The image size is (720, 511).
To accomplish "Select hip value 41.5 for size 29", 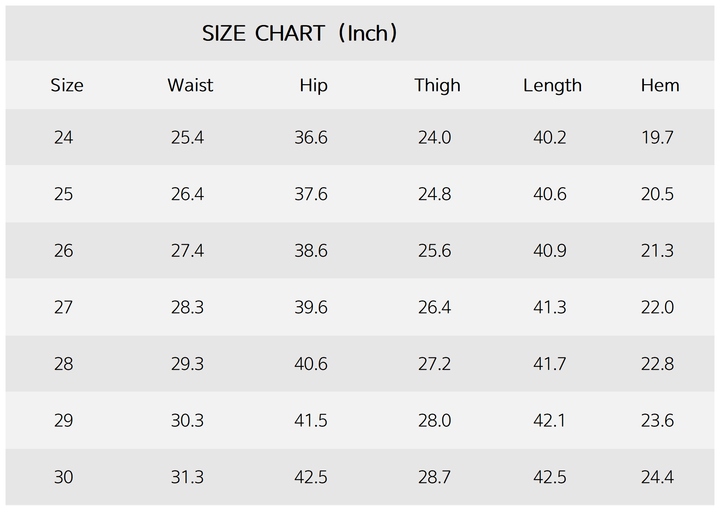I will [311, 421].
